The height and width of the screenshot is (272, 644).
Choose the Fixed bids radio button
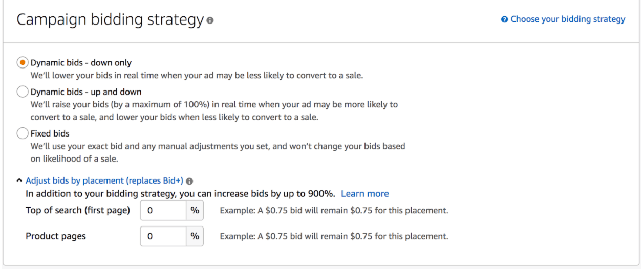click(23, 133)
